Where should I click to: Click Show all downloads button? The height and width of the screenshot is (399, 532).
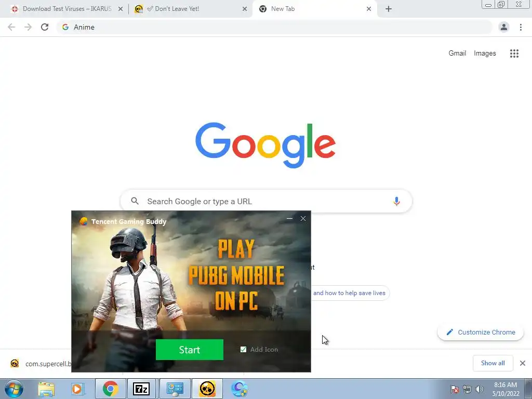pyautogui.click(x=493, y=363)
